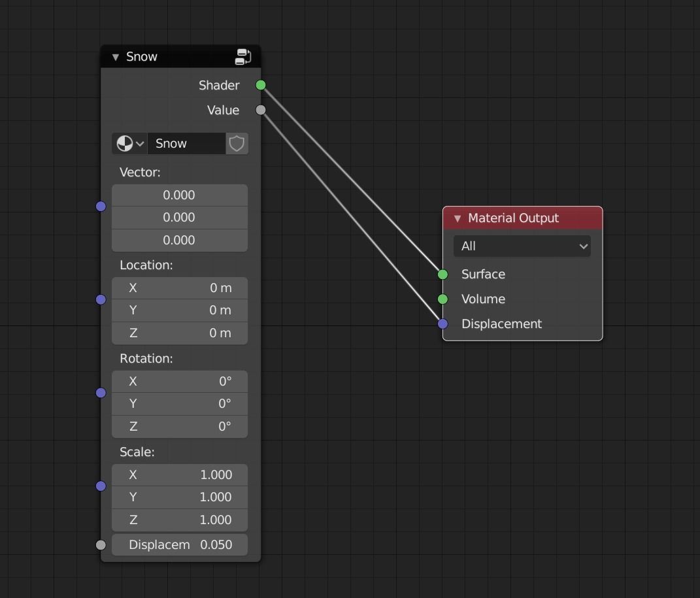Viewport: 700px width, 598px height.
Task: Click the green Shader output socket
Action: 260,85
